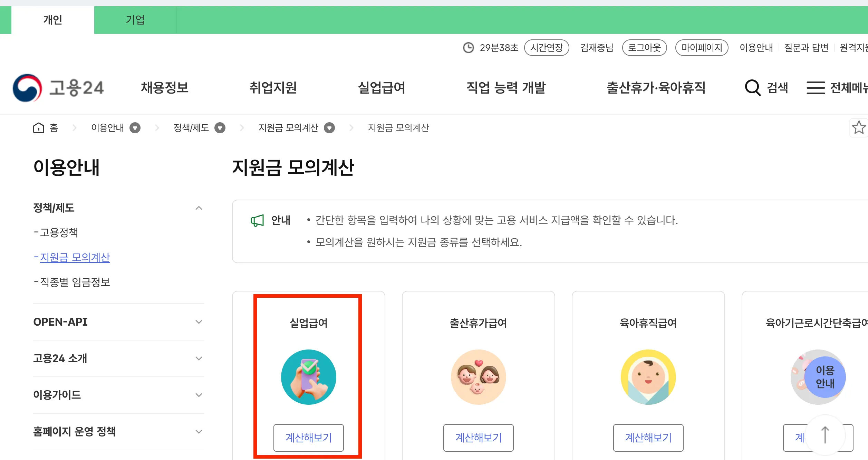Click the 실업급여 smartphone illustration icon

click(x=308, y=377)
